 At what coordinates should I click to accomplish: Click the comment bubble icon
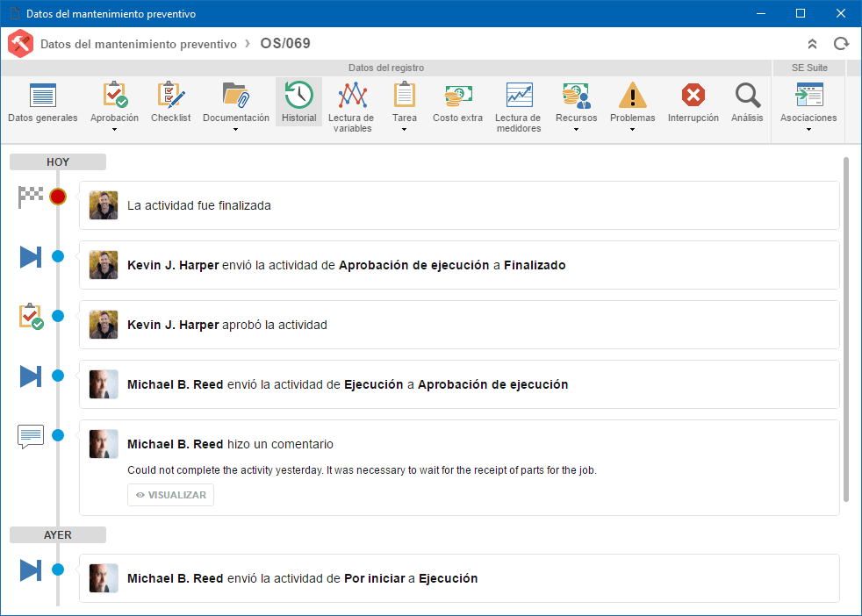(x=31, y=436)
